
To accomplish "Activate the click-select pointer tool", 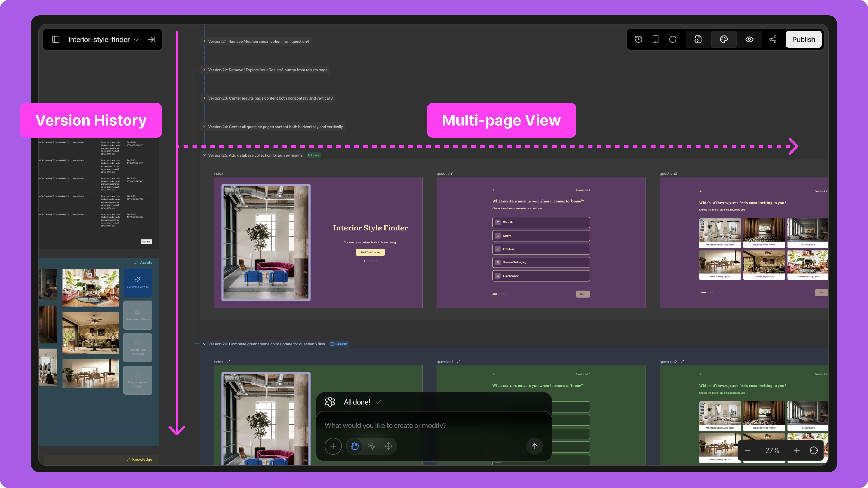I will tap(371, 446).
